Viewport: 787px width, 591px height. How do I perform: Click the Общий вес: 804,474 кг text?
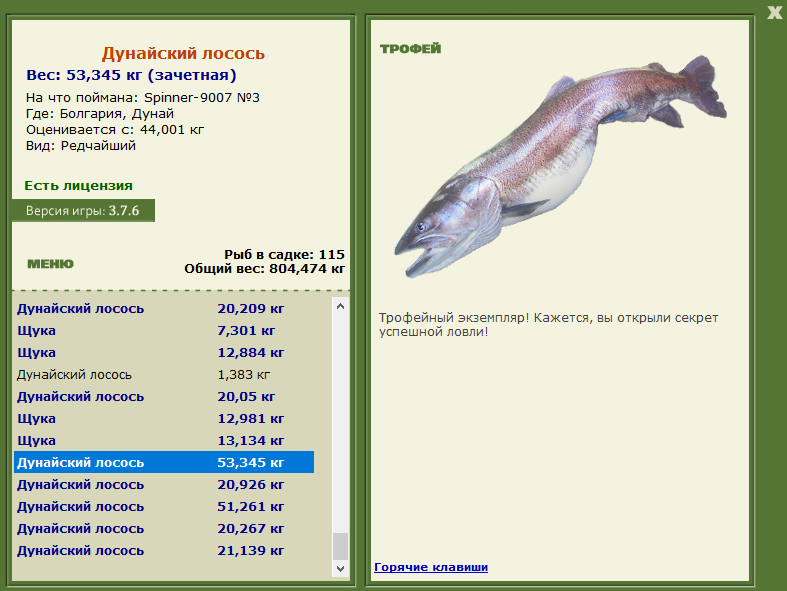265,269
